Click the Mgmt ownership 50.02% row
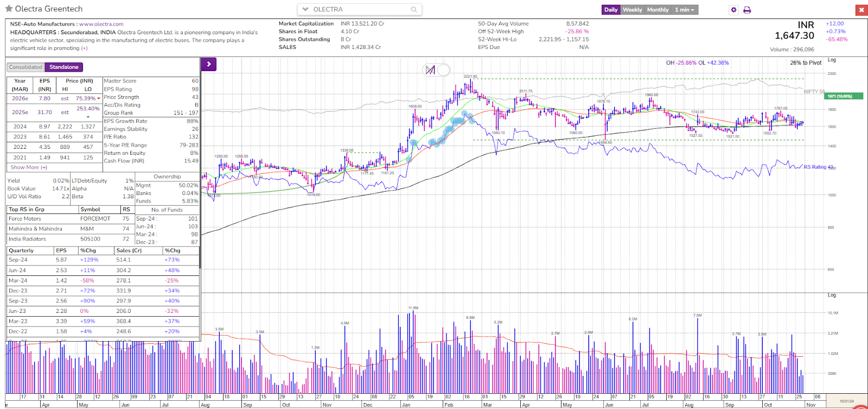Viewport: 868px width, 409px height. pyautogui.click(x=167, y=186)
